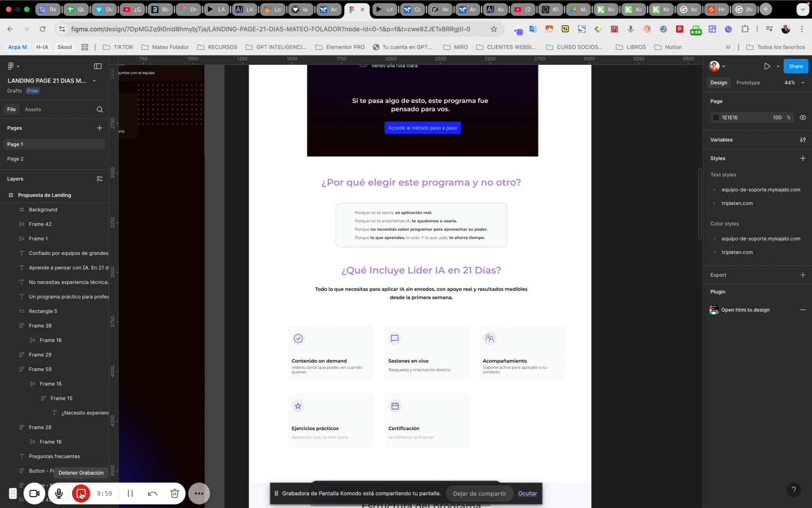Toggle the camera in recorder toolbar
Image resolution: width=812 pixels, height=508 pixels.
(x=34, y=493)
